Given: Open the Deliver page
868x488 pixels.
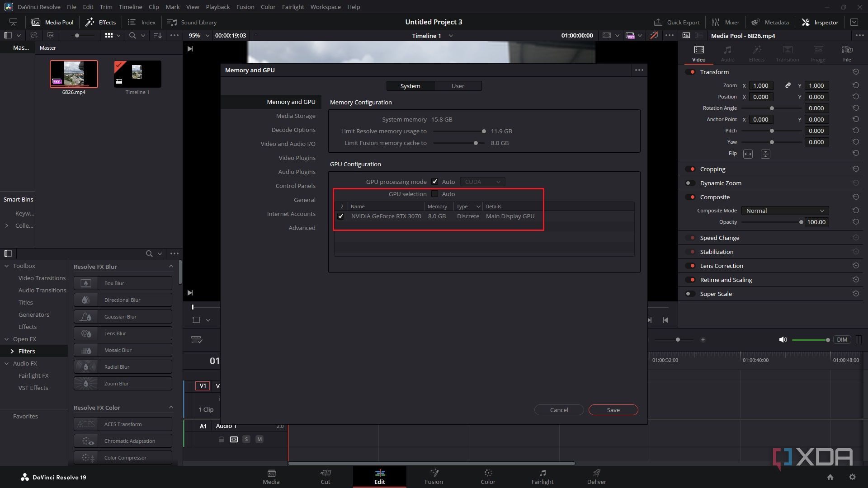Looking at the screenshot, I should (596, 477).
